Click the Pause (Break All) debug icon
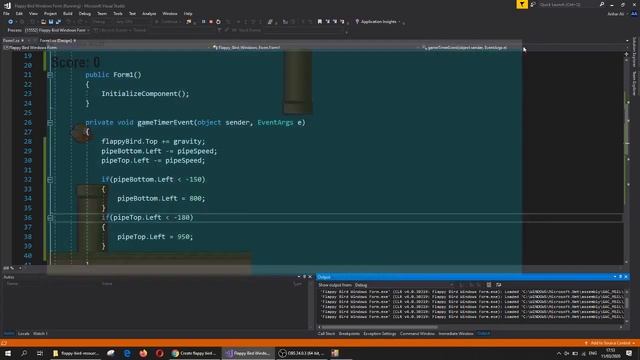Viewport: 640px width, 360px height. point(203,22)
